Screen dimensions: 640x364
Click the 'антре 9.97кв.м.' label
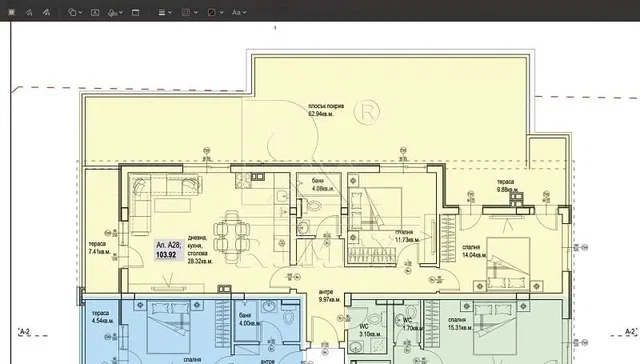329,295
